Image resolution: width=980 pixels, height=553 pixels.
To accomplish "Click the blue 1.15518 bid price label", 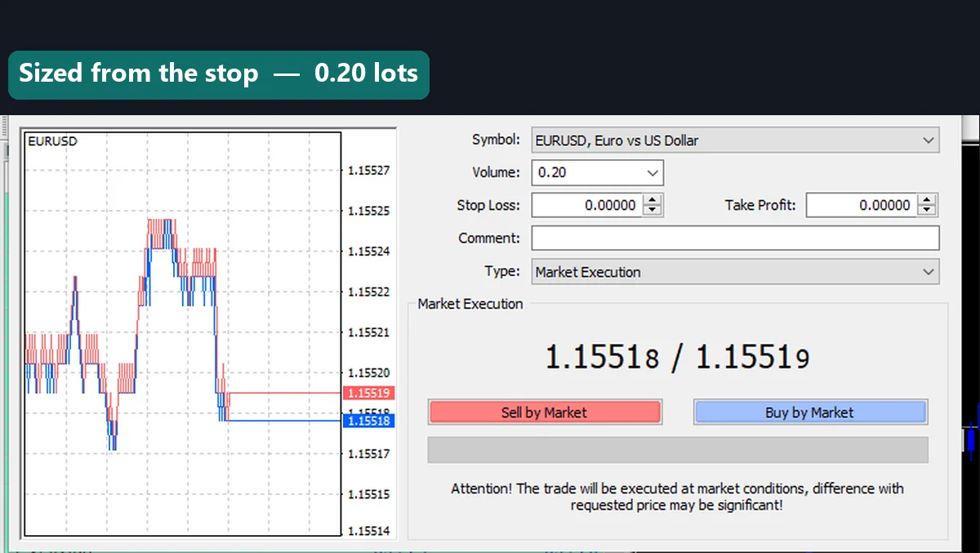I will tap(369, 421).
